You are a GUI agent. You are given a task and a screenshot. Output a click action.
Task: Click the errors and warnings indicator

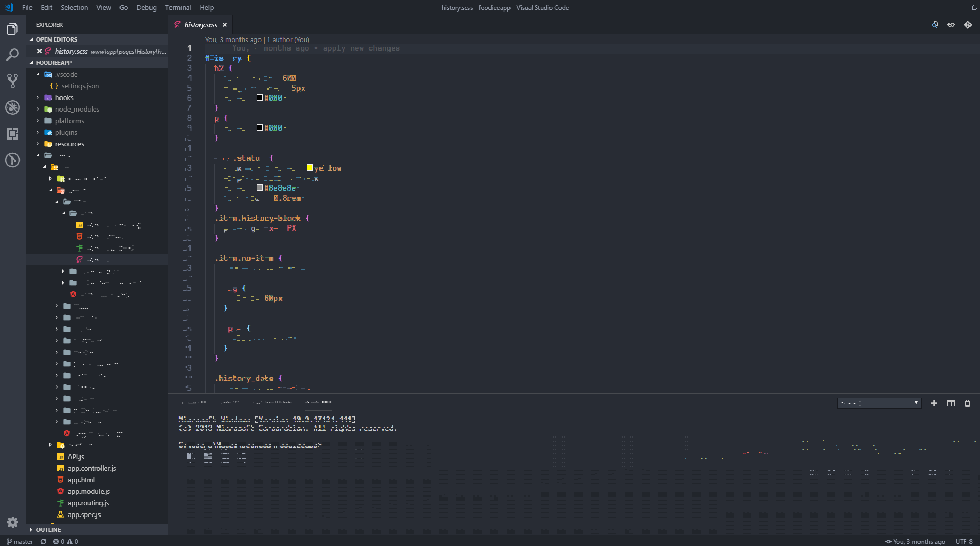[65, 541]
